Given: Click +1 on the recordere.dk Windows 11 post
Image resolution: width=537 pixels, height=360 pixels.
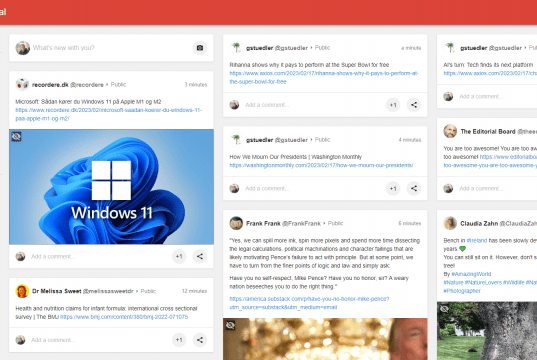Looking at the screenshot, I should click(x=179, y=256).
